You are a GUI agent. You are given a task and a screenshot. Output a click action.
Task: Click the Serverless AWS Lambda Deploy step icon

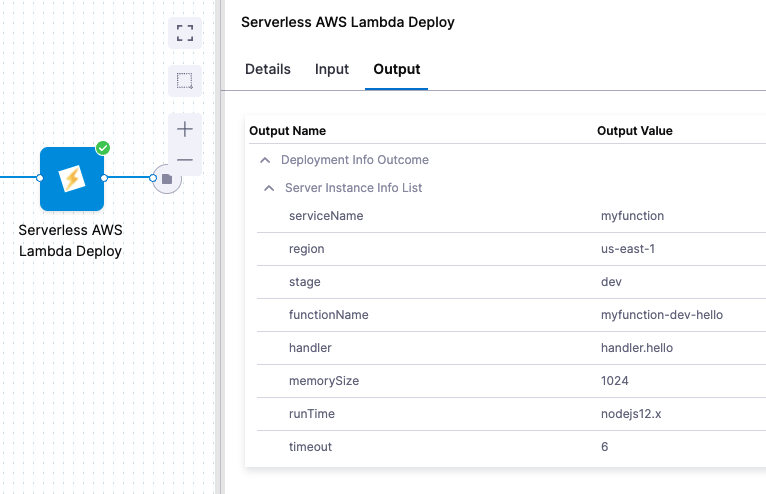tap(72, 179)
